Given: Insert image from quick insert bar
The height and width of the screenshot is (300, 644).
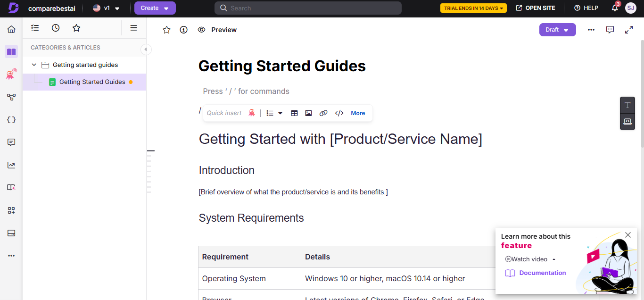Looking at the screenshot, I should pos(308,113).
